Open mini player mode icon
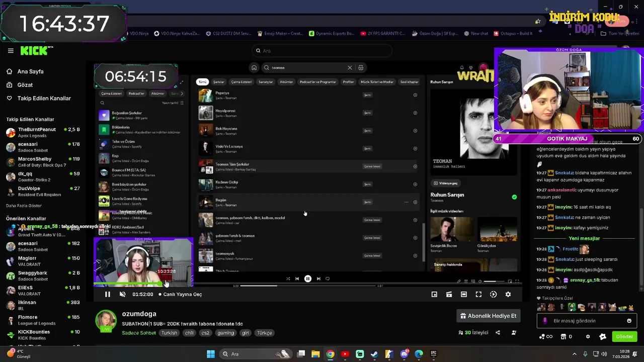The width and height of the screenshot is (644, 362). pos(434,294)
